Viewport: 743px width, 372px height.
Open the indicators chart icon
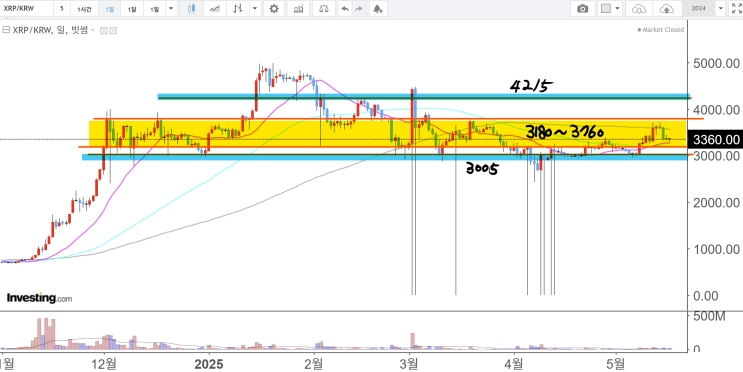(299, 9)
